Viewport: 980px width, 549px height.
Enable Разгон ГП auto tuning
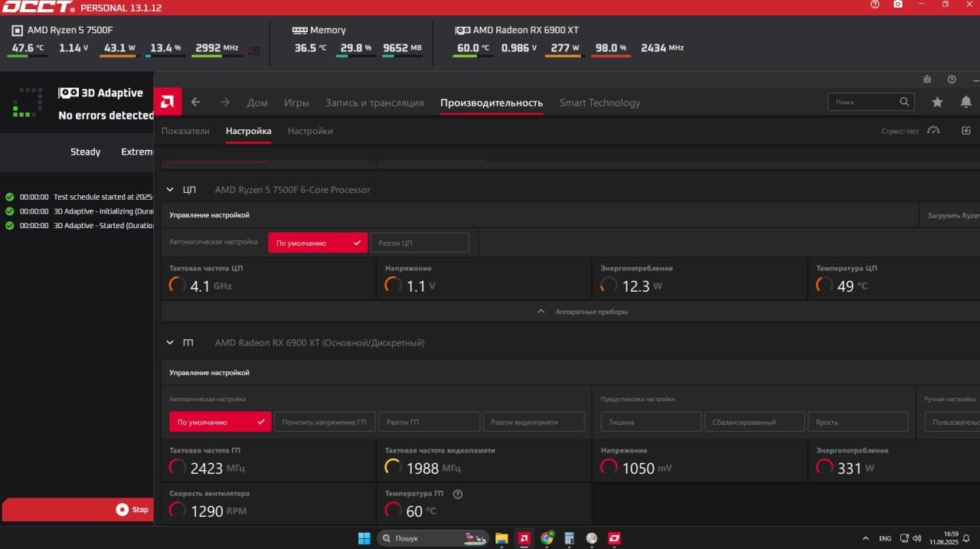(x=430, y=422)
